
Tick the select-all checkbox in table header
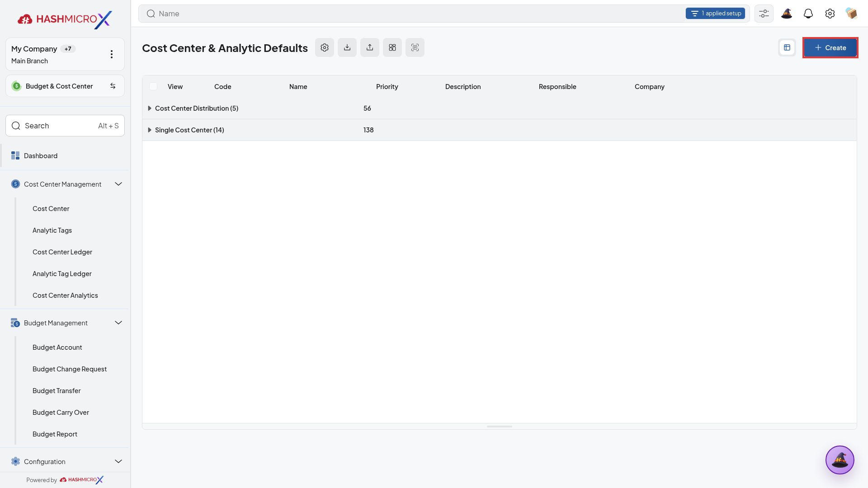[x=153, y=86]
